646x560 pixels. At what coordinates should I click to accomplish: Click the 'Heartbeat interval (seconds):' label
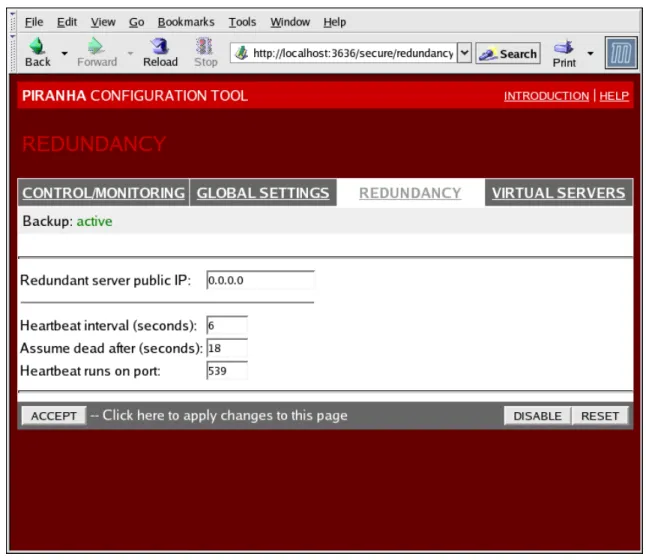pyautogui.click(x=108, y=326)
